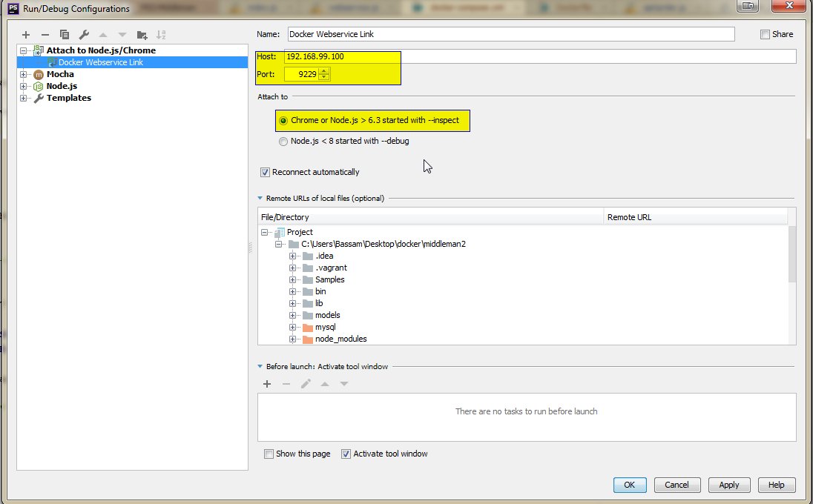Open Edit Defaults with the wrench icon
The image size is (813, 504).
pyautogui.click(x=84, y=34)
